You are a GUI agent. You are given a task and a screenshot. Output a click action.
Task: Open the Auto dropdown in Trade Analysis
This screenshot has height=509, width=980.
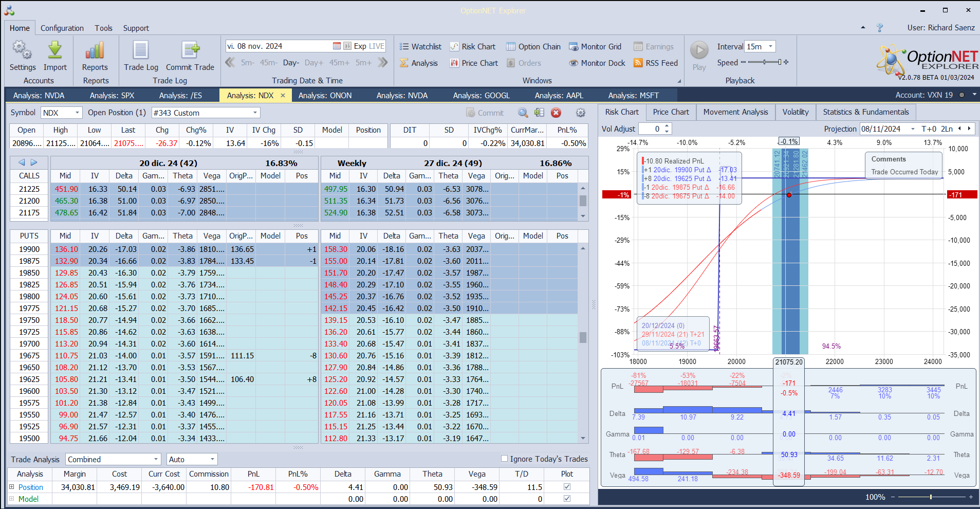[212, 459]
